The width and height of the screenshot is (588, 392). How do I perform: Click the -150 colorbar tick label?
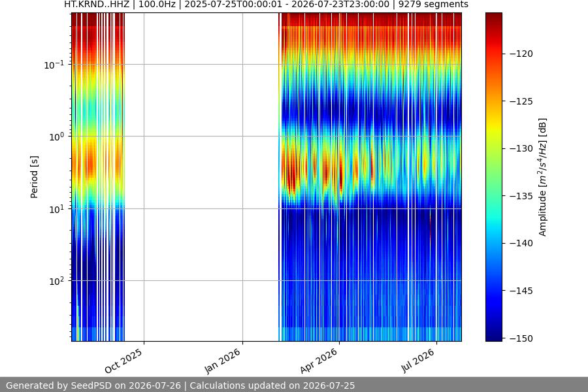[521, 338]
